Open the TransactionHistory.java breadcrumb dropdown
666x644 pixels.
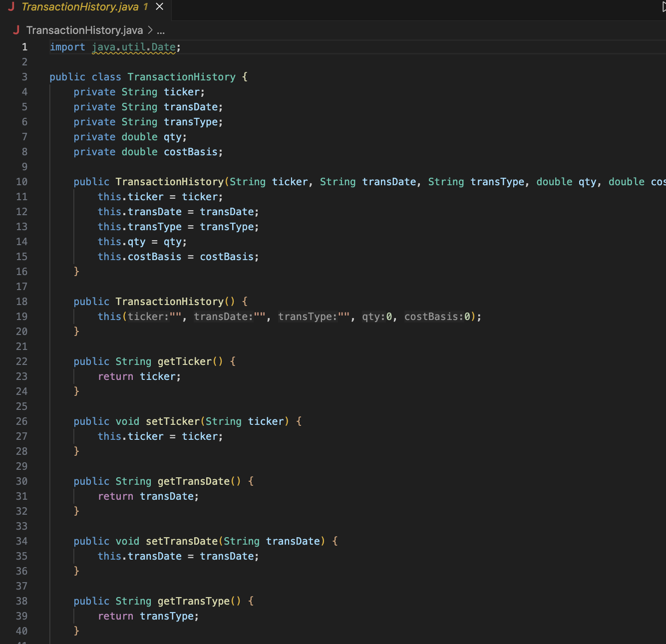tap(85, 30)
